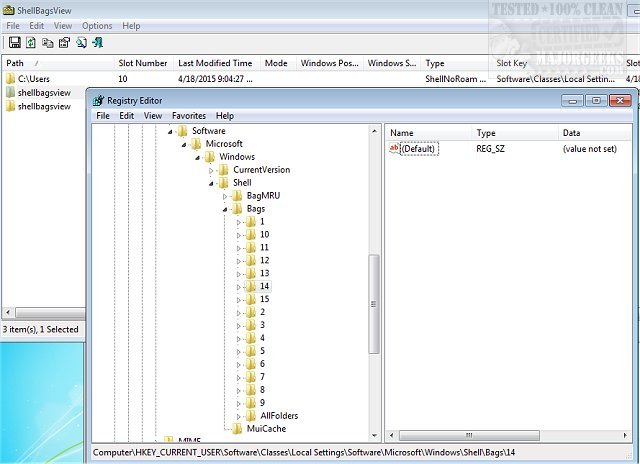Click the Data column header in Registry Editor
640x464 pixels.
click(x=594, y=133)
